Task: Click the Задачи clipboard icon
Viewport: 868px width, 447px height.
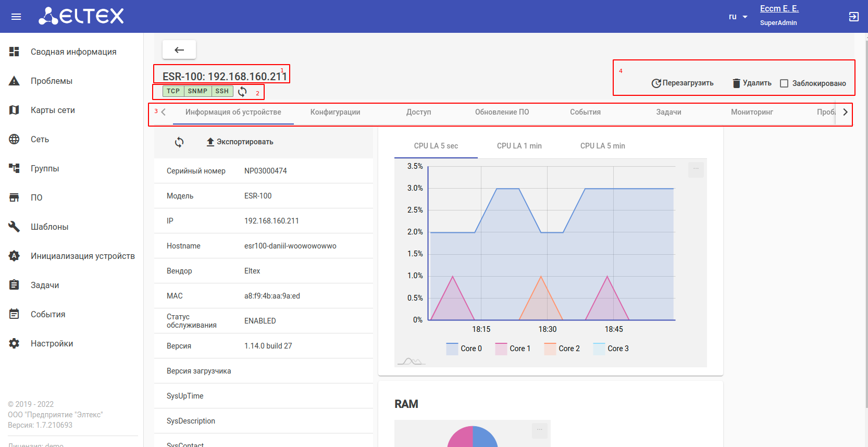Action: pos(14,285)
